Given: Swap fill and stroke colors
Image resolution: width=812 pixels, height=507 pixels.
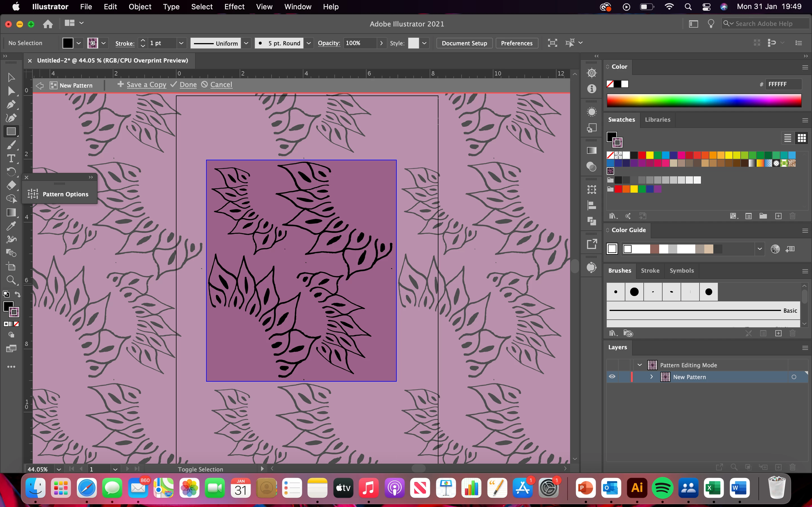Looking at the screenshot, I should (x=17, y=294).
